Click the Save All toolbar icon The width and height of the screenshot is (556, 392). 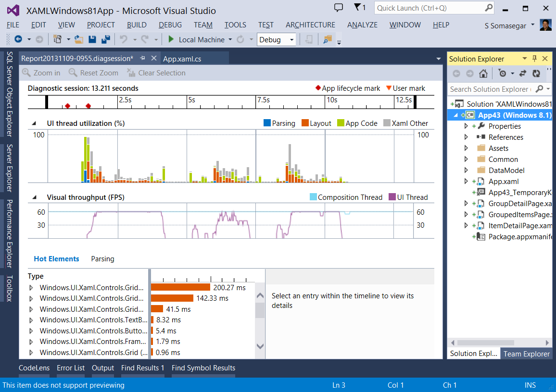(x=106, y=39)
